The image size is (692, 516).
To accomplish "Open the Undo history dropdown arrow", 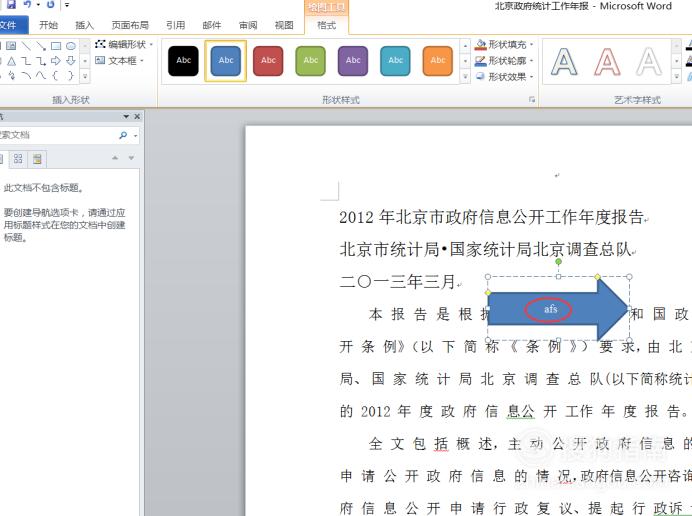I will [x=38, y=5].
